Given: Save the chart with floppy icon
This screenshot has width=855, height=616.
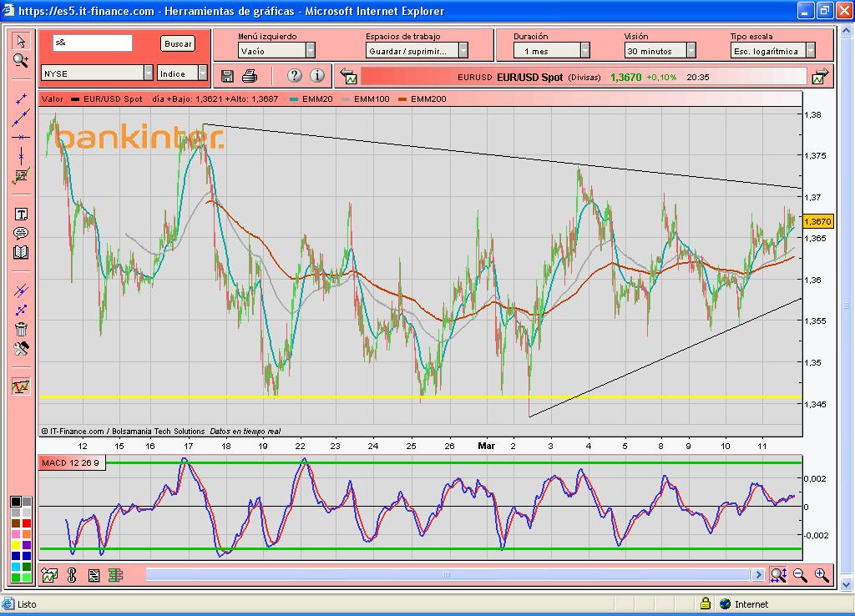Looking at the screenshot, I should click(x=227, y=76).
